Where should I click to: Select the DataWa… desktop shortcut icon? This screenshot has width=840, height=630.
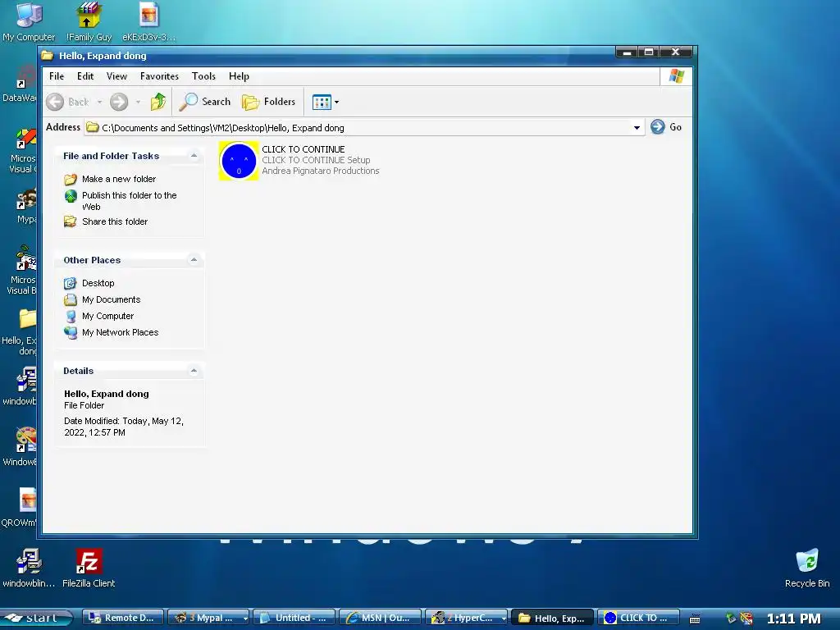coord(19,83)
